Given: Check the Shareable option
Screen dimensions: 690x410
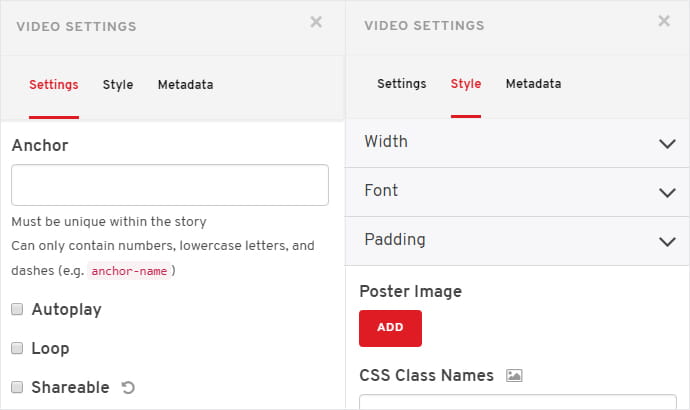Looking at the screenshot, I should [x=17, y=387].
